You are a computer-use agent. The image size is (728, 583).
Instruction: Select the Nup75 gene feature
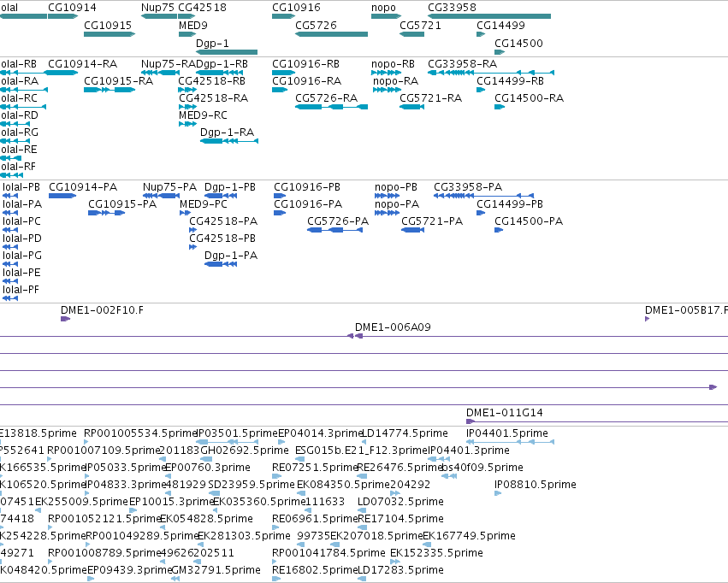tap(159, 16)
